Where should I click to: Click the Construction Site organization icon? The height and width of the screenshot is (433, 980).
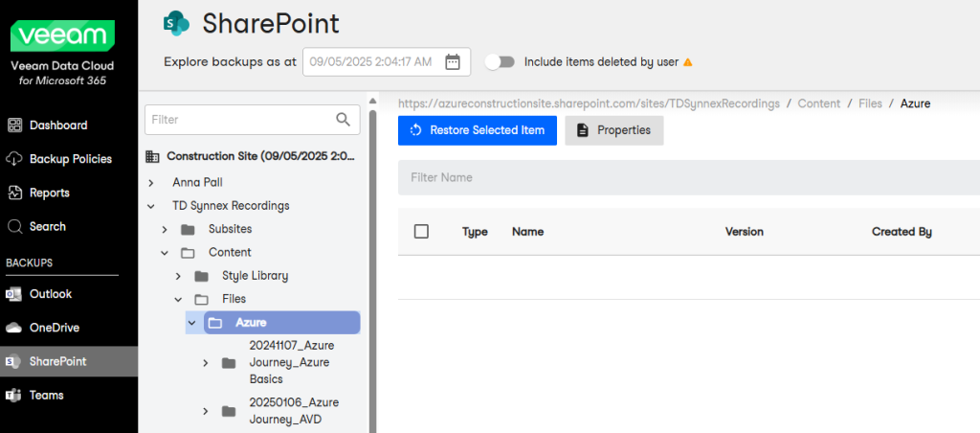coord(152,156)
